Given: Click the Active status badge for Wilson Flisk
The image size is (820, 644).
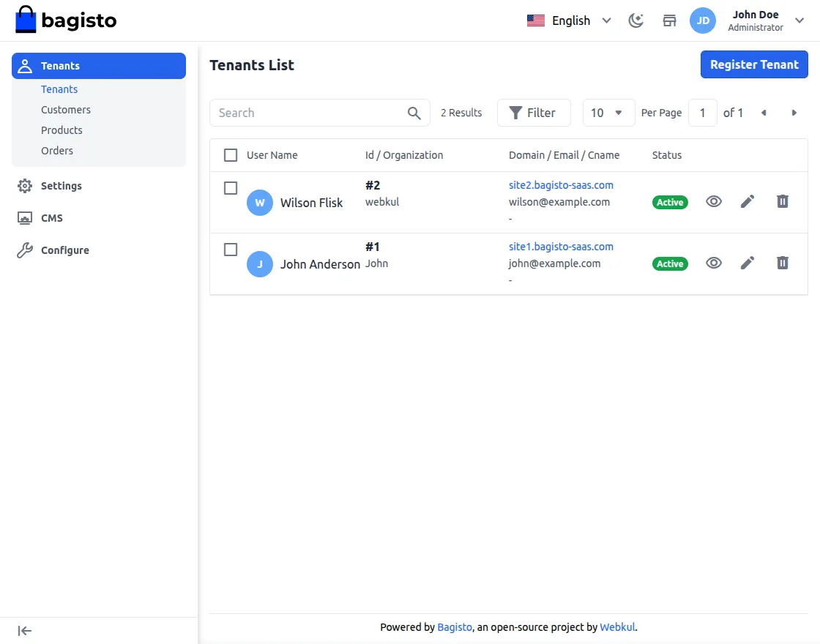Looking at the screenshot, I should (670, 202).
